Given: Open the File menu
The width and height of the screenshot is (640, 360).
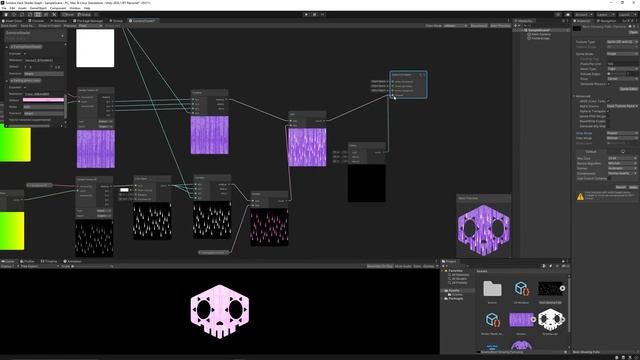Looking at the screenshot, I should point(4,8).
